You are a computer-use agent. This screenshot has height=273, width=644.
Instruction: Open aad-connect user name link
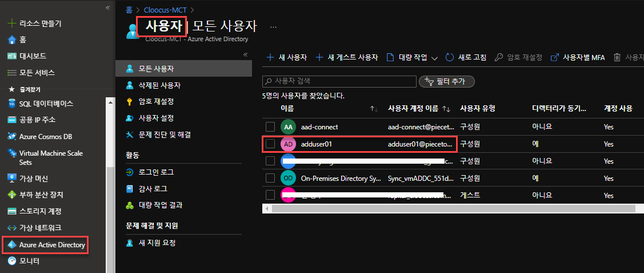pos(319,127)
